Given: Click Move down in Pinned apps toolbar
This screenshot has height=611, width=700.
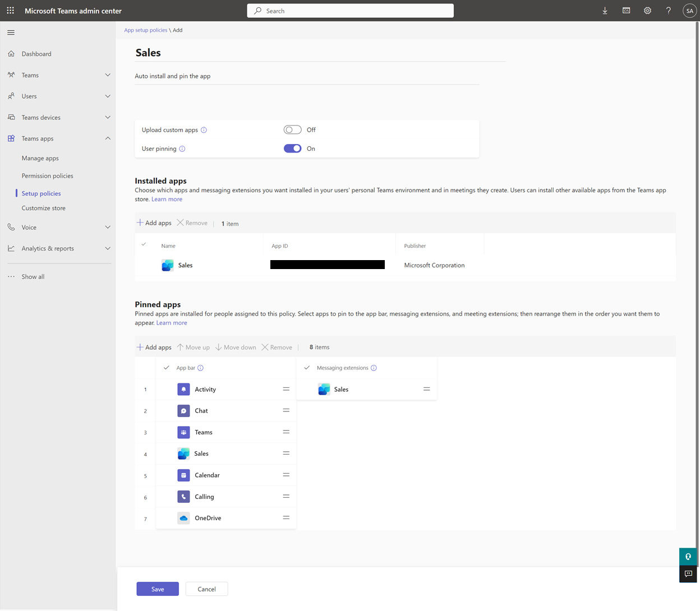Looking at the screenshot, I should tap(236, 347).
